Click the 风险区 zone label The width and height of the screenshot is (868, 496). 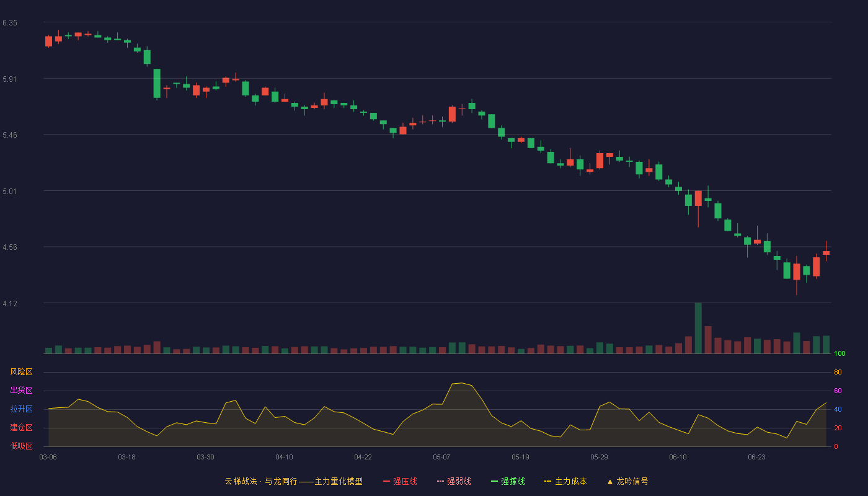point(21,372)
